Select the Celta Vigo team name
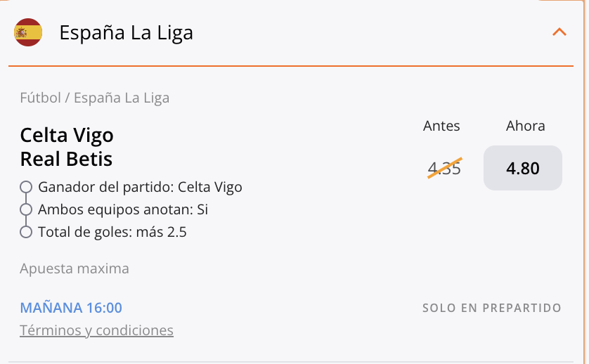 pos(67,135)
